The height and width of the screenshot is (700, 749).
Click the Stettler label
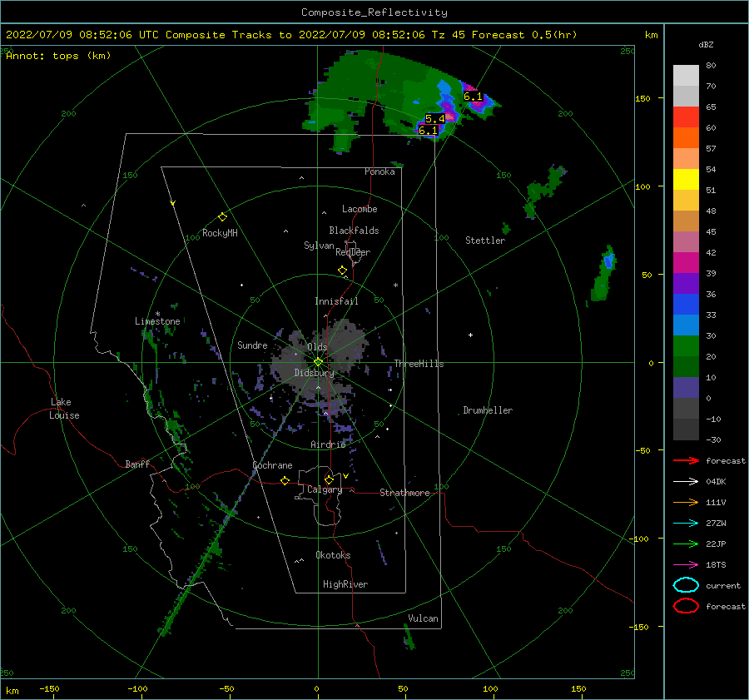tap(485, 241)
